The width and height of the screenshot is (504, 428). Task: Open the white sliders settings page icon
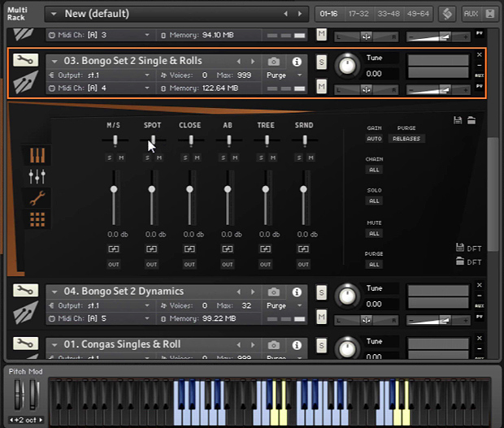click(x=37, y=176)
